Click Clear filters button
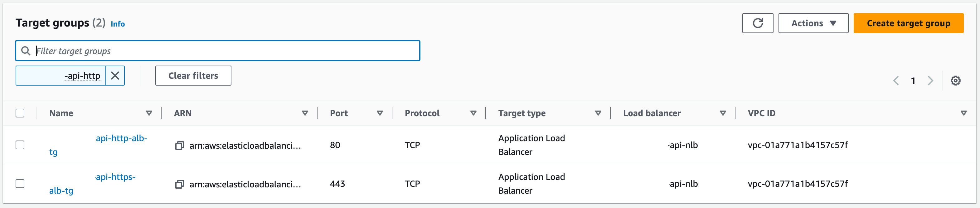This screenshot has width=980, height=208. coord(193,76)
